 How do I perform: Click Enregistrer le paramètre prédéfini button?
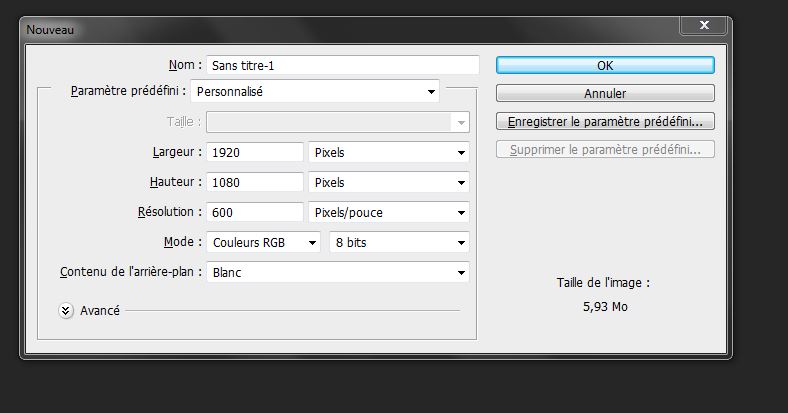(605, 122)
